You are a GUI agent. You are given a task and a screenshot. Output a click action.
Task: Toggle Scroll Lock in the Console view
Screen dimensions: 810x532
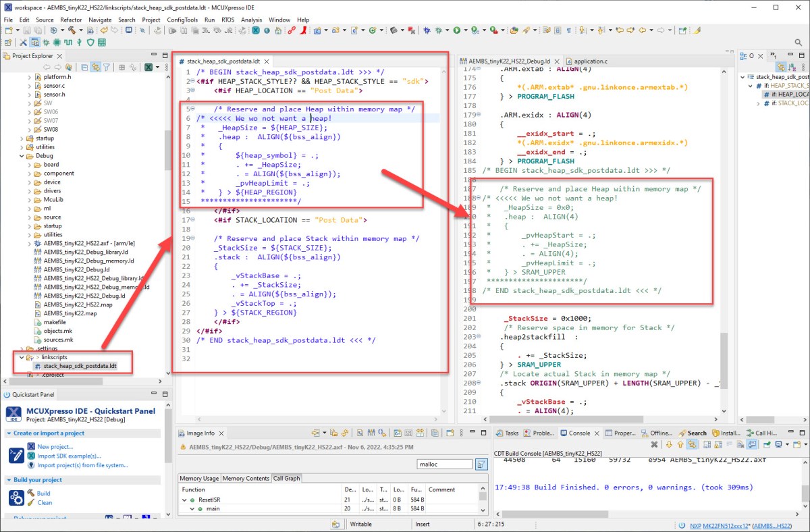(730, 443)
